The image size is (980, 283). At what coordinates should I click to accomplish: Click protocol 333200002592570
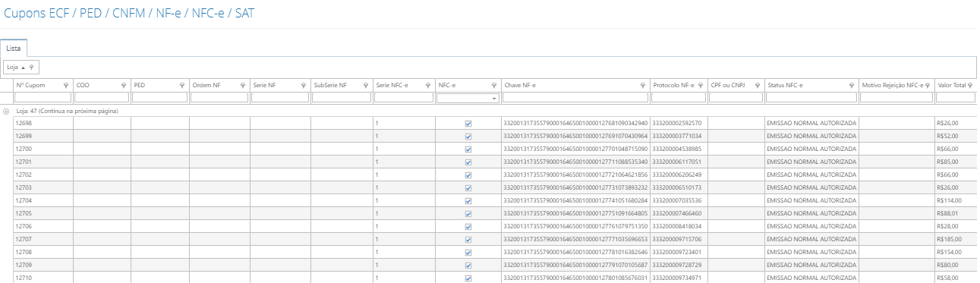677,123
